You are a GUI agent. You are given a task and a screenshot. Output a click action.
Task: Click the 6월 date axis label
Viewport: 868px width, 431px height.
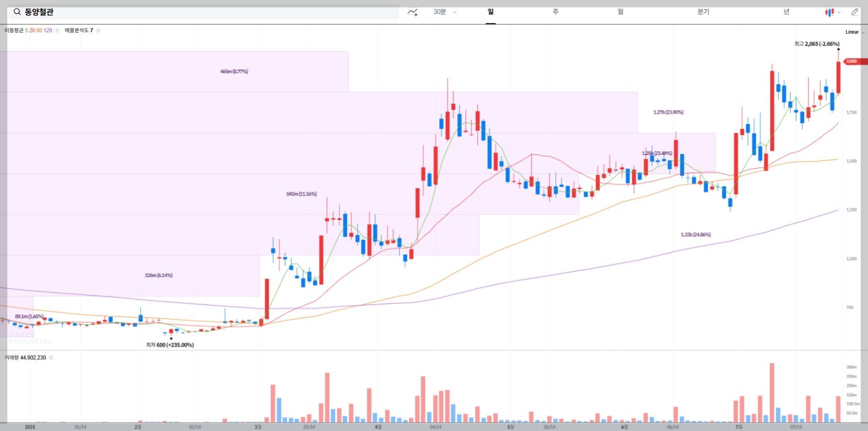tap(624, 427)
